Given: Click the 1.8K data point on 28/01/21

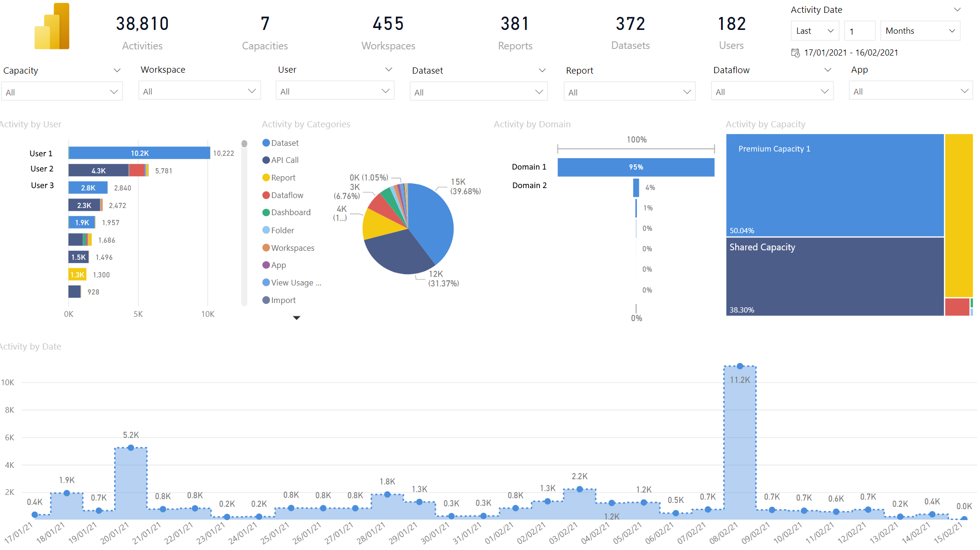Looking at the screenshot, I should [387, 494].
